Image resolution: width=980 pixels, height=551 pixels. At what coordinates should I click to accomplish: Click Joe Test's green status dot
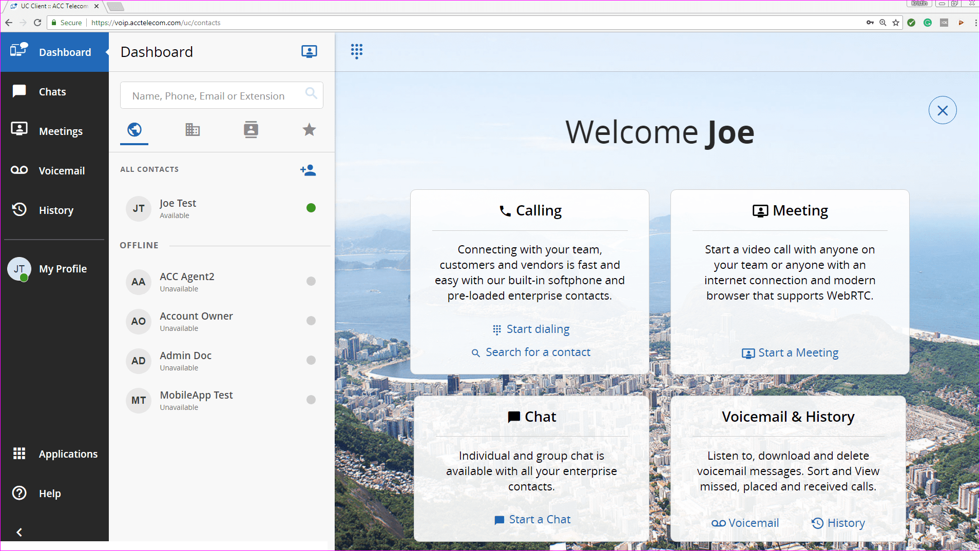click(x=311, y=208)
